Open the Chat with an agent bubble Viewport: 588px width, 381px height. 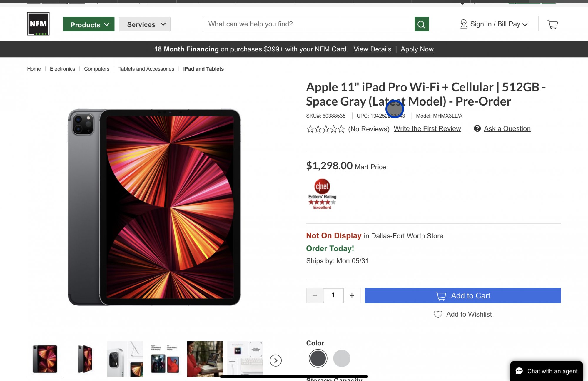[546, 371]
